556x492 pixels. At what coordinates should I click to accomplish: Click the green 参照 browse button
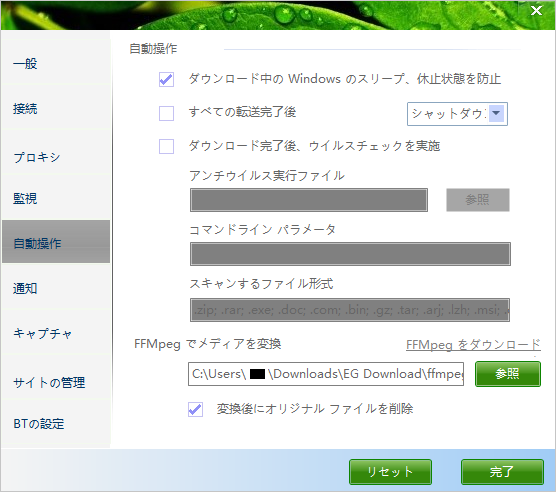[508, 374]
